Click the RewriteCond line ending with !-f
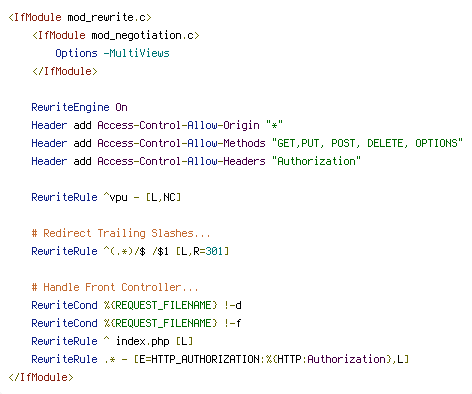 click(136, 323)
